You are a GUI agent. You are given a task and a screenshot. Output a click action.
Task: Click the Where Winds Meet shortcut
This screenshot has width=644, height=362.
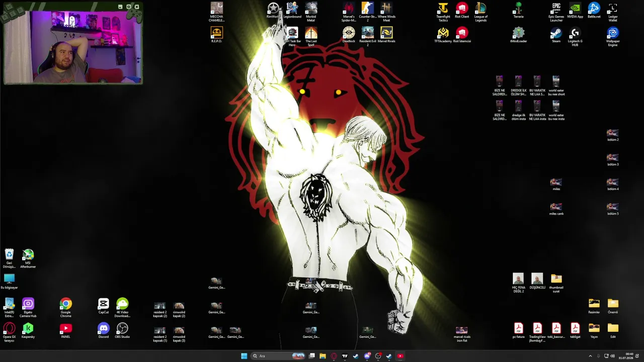(386, 12)
